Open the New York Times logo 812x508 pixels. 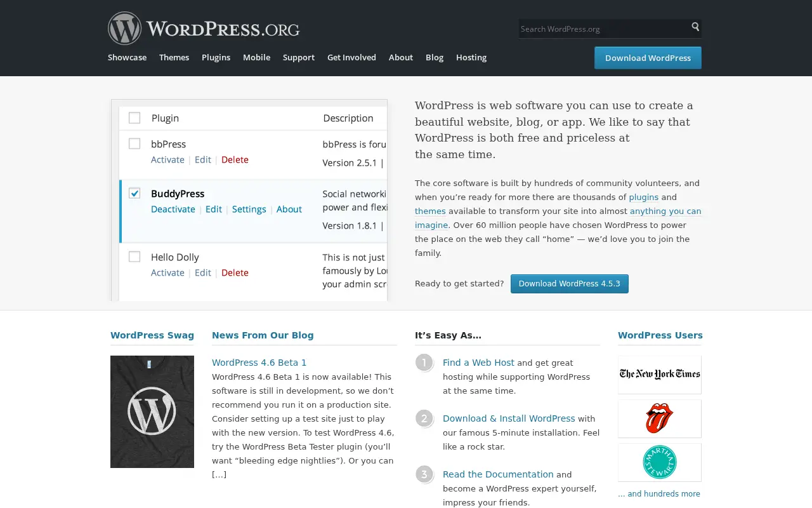coord(660,375)
